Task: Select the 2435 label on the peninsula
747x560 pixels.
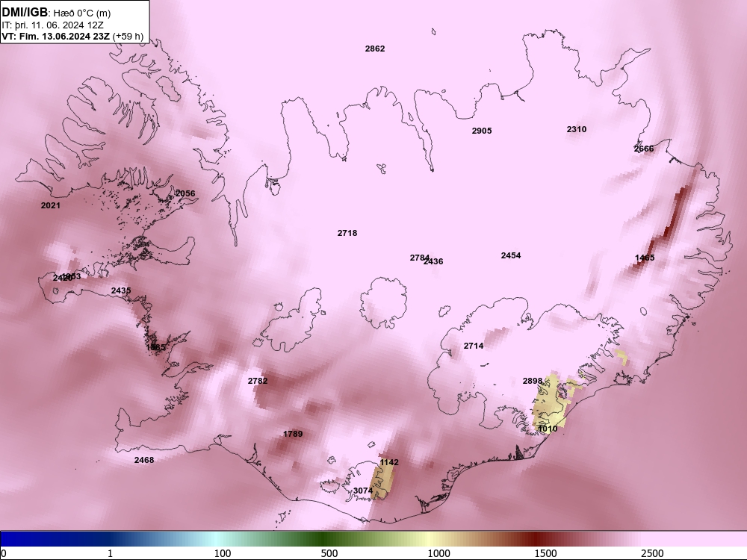Action: 121,290
